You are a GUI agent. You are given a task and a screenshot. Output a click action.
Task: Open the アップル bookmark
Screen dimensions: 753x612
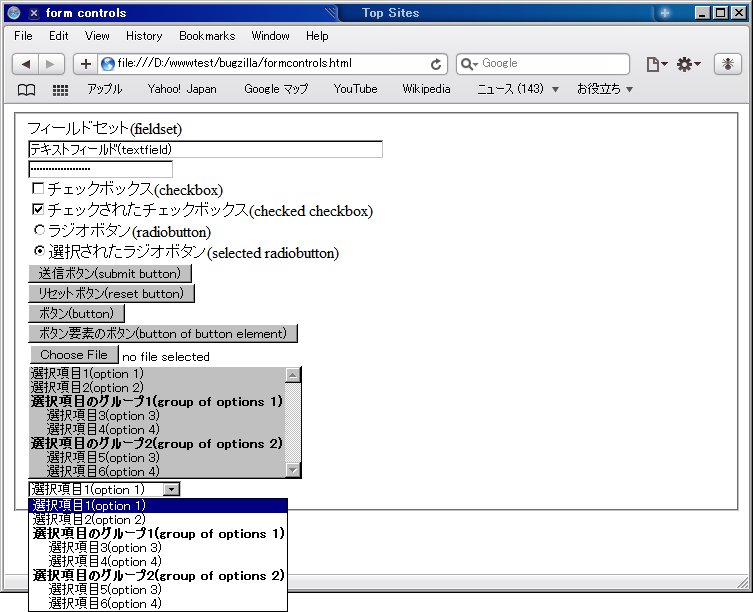(x=105, y=89)
